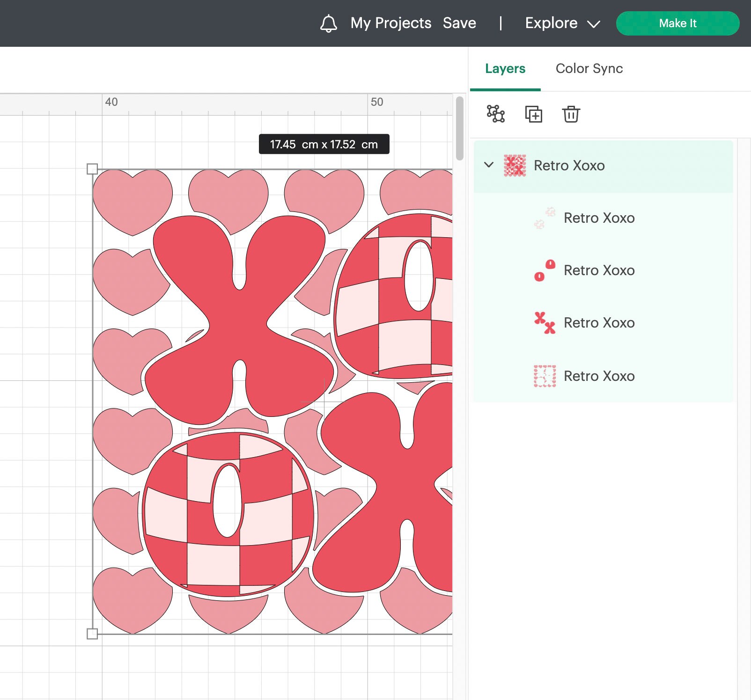Click the dimensions label above the design
The height and width of the screenshot is (700, 751).
(x=324, y=144)
